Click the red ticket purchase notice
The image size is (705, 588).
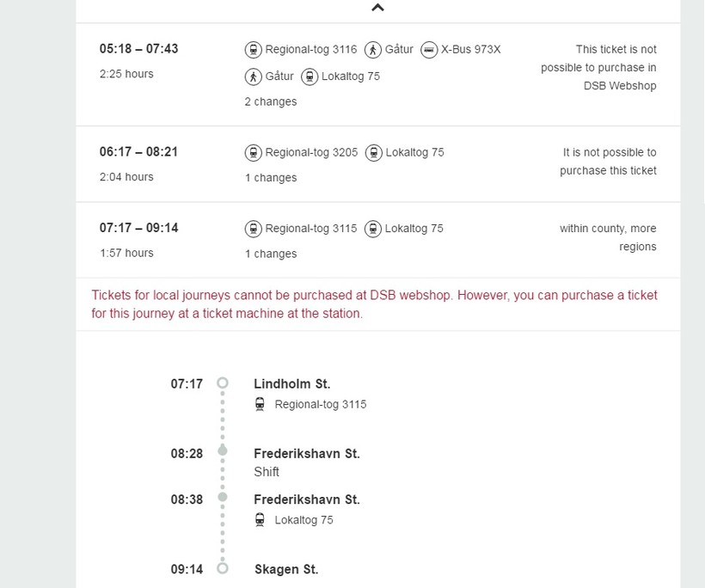pyautogui.click(x=374, y=304)
